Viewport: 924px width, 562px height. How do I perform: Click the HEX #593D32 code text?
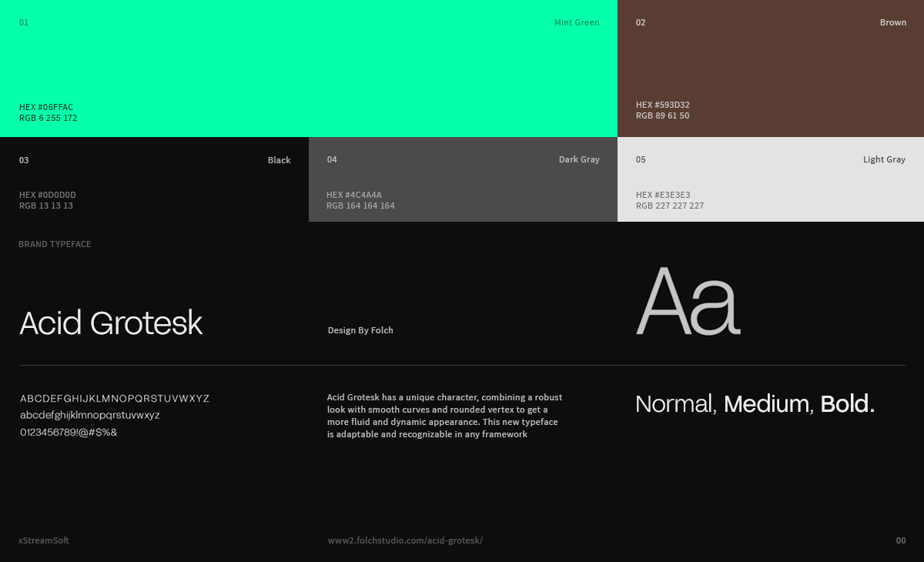pyautogui.click(x=662, y=105)
